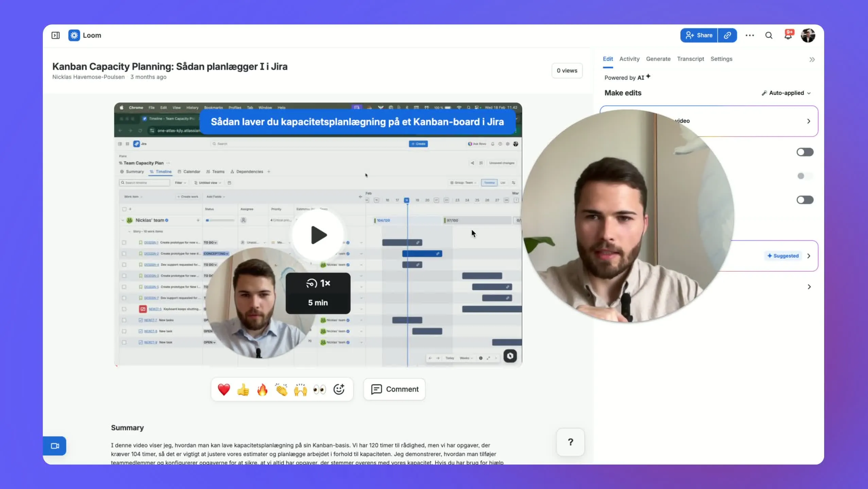The height and width of the screenshot is (489, 868).
Task: Click the "3 months ago" timestamp
Action: [x=148, y=77]
